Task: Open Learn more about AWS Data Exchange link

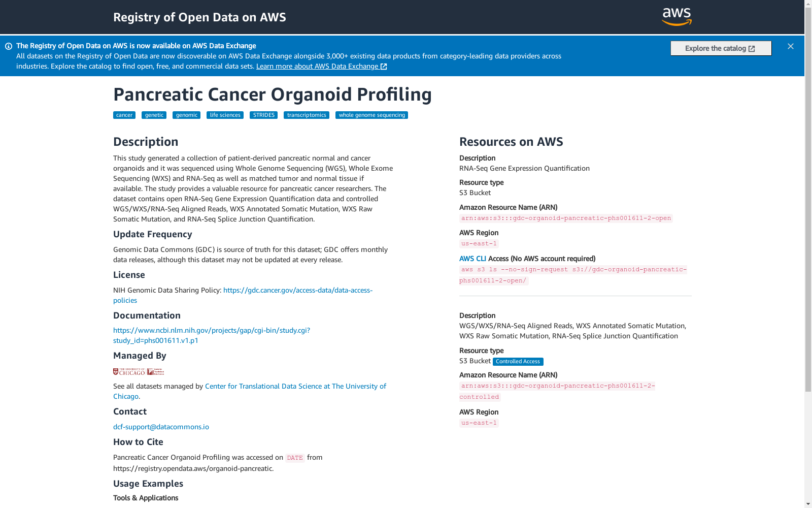Action: (x=322, y=66)
